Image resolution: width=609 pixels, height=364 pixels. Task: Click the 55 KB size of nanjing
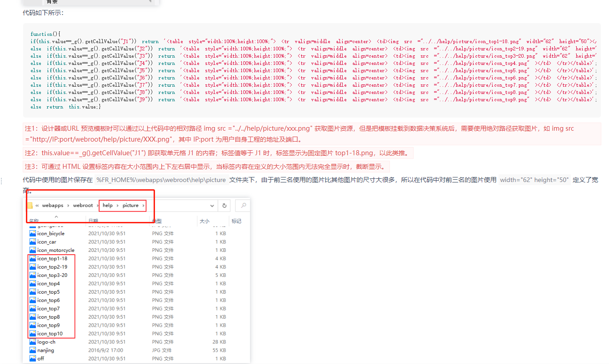pos(219,350)
